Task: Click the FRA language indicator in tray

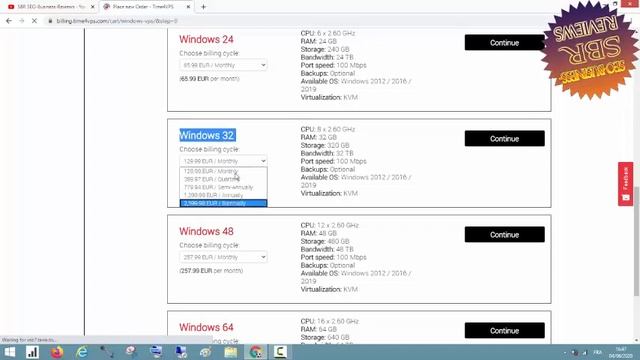Action: (598, 352)
